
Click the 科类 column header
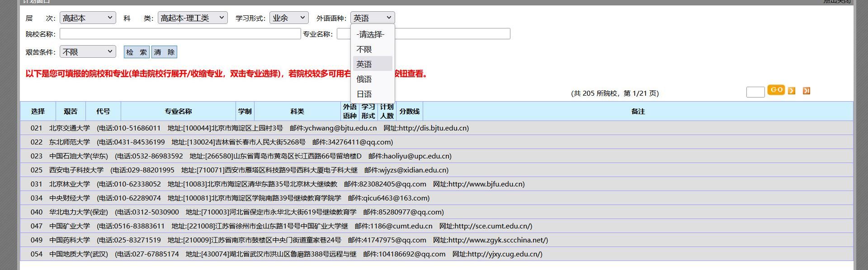coord(297,111)
